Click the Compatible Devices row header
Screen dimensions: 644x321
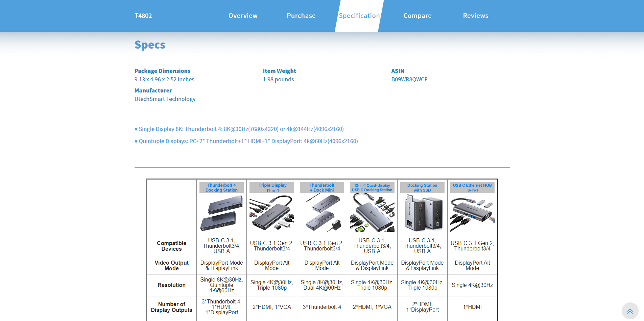[x=171, y=246]
